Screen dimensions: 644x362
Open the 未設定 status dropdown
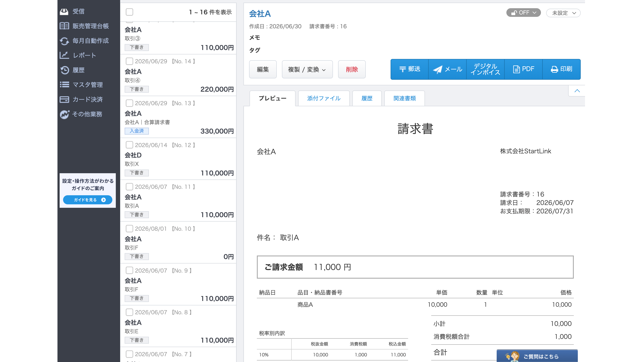coord(563,13)
